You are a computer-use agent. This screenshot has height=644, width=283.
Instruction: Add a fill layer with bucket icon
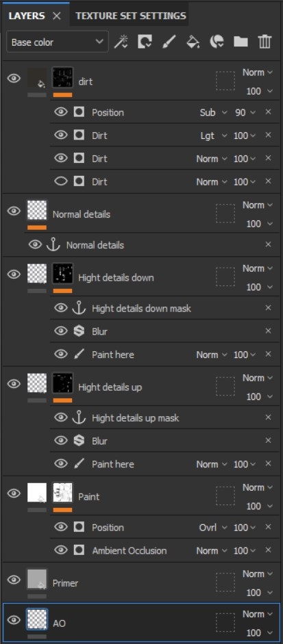pyautogui.click(x=193, y=42)
